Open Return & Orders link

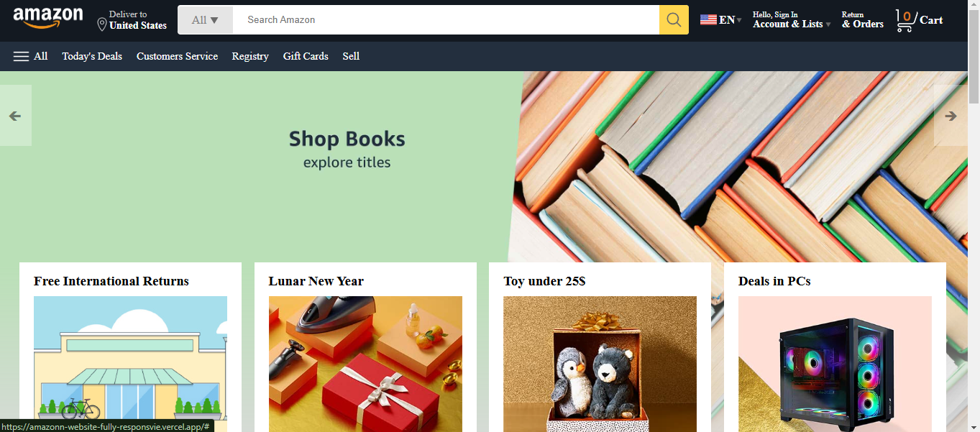[x=862, y=19]
